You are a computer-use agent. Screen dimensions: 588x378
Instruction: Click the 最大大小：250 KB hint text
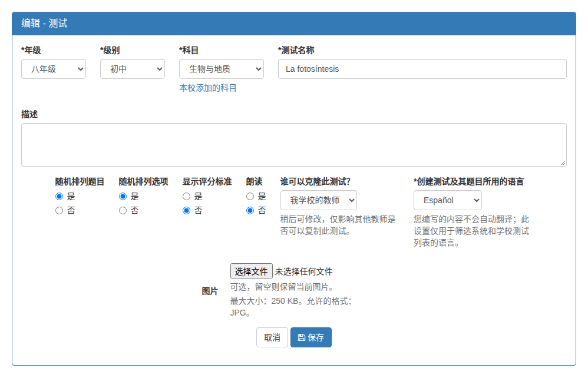tap(291, 307)
